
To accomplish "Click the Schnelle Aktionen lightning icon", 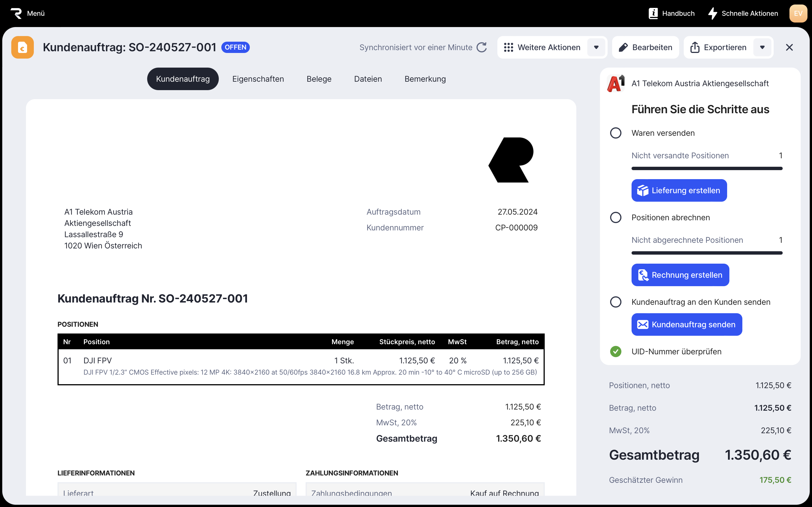I will 713,14.
